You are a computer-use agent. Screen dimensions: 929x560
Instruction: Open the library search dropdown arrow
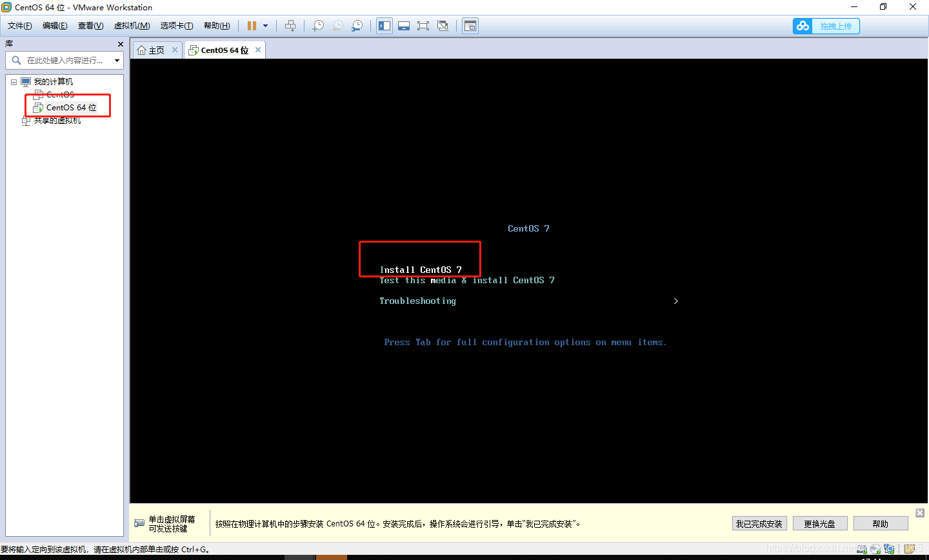[117, 61]
